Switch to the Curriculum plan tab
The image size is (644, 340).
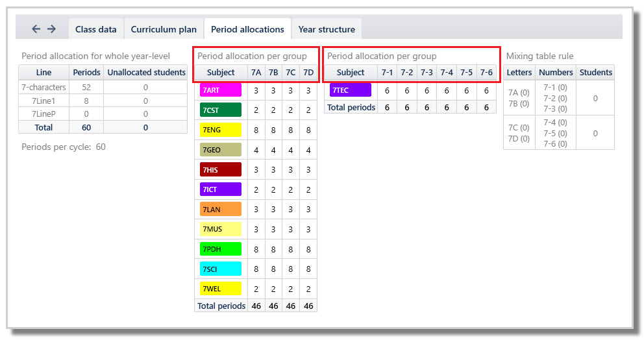tap(164, 29)
